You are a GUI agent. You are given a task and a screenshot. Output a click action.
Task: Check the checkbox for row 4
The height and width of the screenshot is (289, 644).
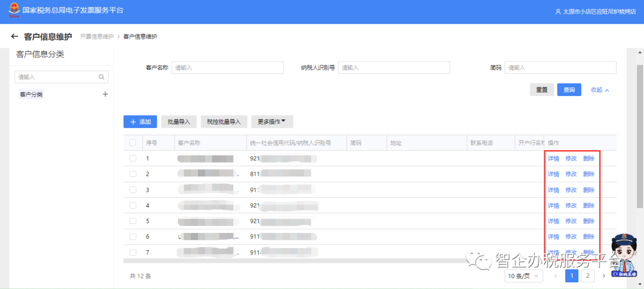coord(132,205)
